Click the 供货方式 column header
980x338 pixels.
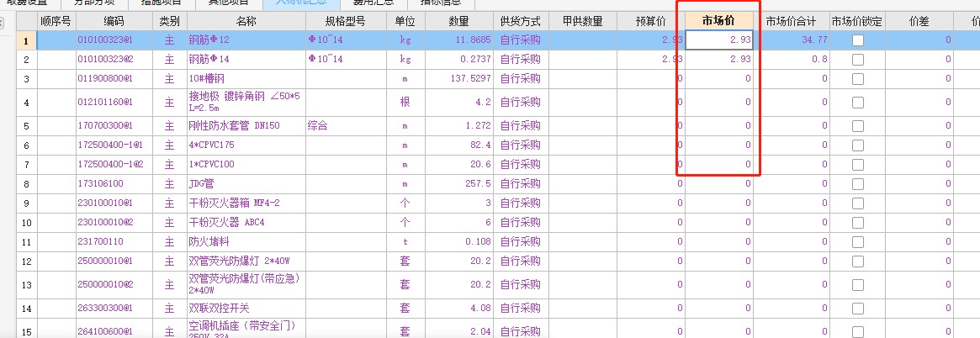pos(520,22)
